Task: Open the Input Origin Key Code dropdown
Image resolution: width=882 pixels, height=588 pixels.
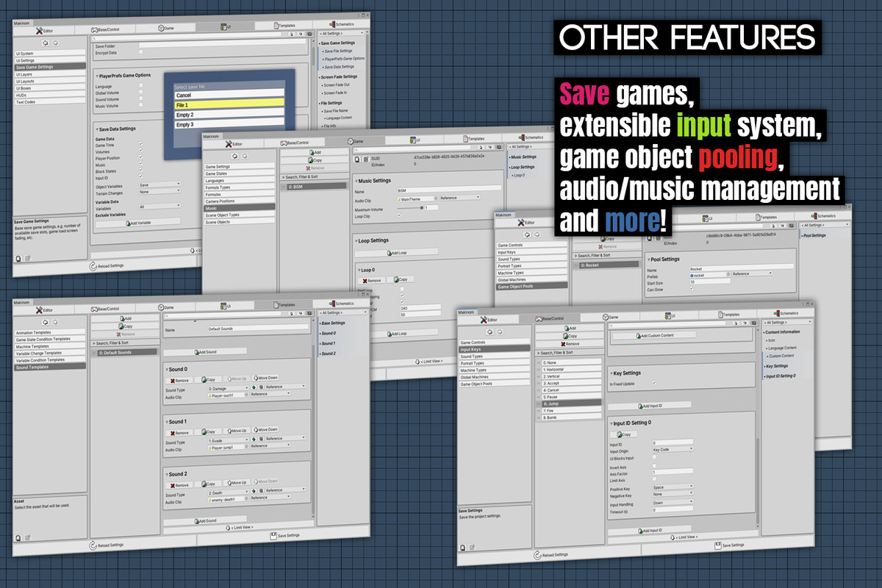Action: [x=673, y=449]
